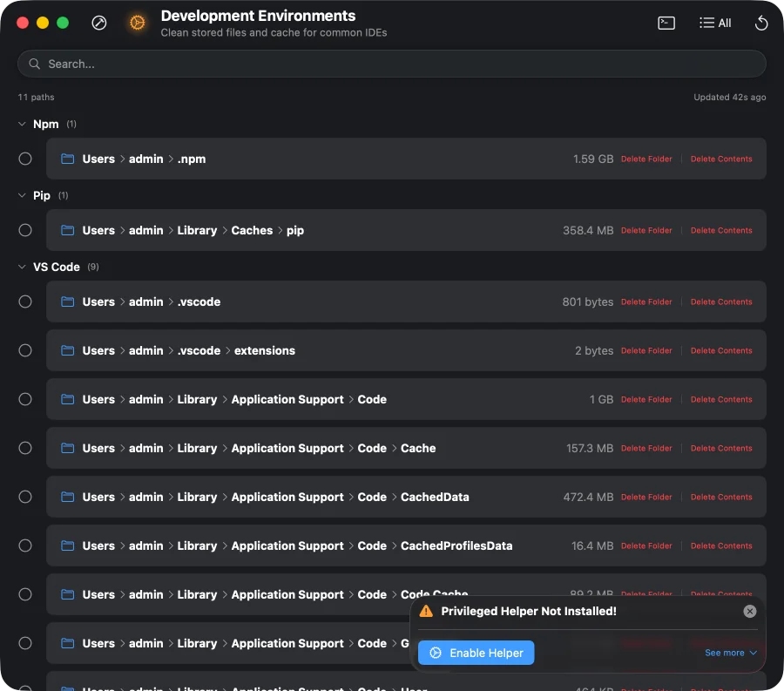Click folder icon of CachedData row
This screenshot has height=691, width=784.
click(67, 497)
